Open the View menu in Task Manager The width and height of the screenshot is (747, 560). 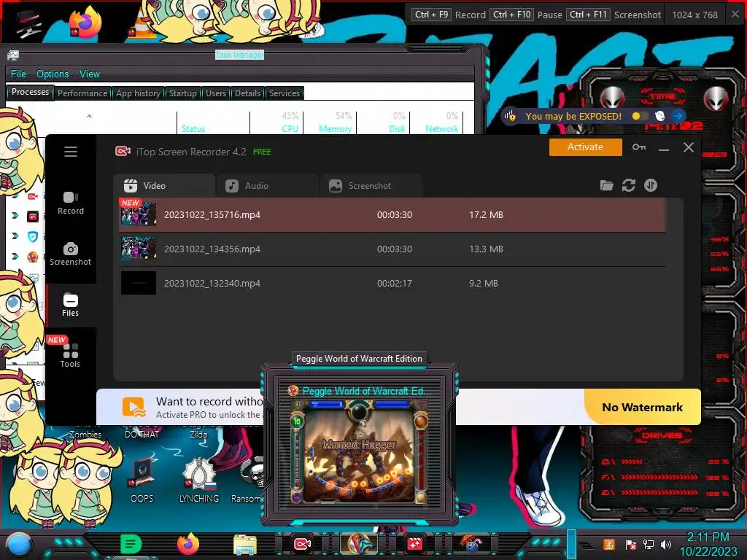[90, 74]
